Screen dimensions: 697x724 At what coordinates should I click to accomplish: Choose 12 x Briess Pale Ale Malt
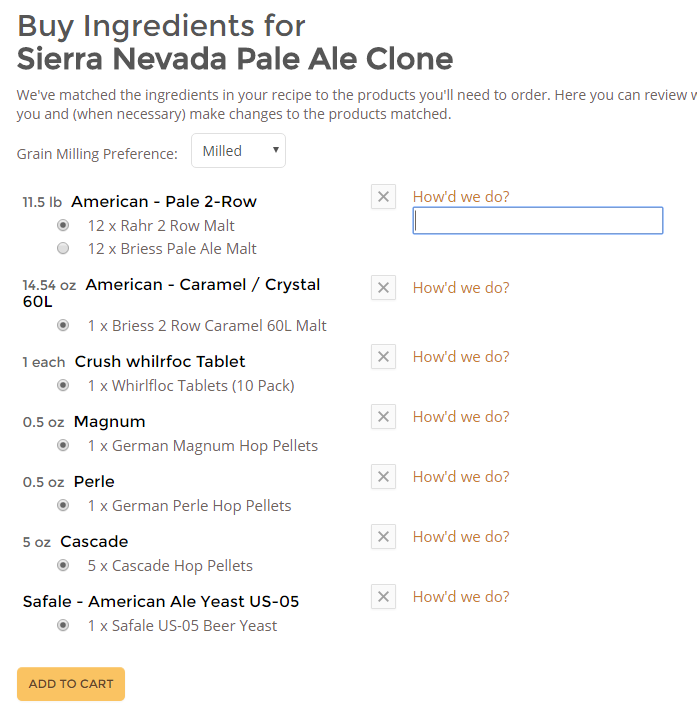pyautogui.click(x=64, y=249)
